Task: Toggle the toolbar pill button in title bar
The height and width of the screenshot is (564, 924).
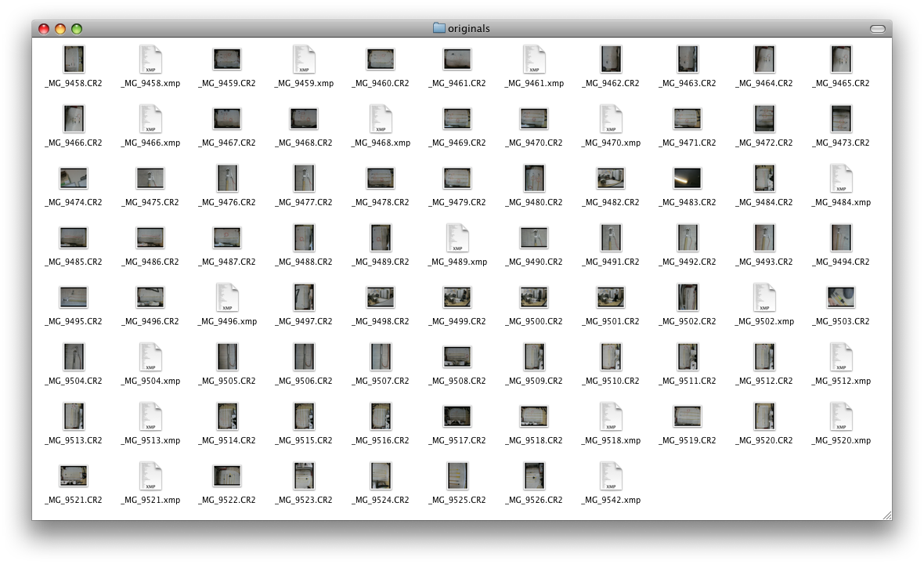Action: point(878,28)
